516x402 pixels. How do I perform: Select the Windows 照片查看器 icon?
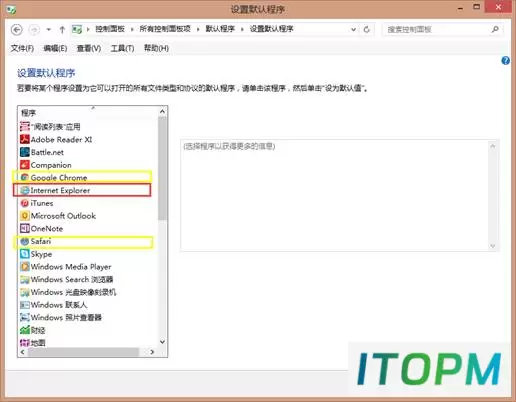tap(25, 317)
